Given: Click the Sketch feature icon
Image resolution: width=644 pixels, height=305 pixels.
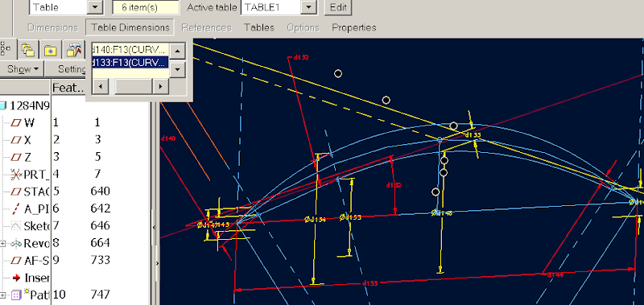Looking at the screenshot, I should point(16,226).
